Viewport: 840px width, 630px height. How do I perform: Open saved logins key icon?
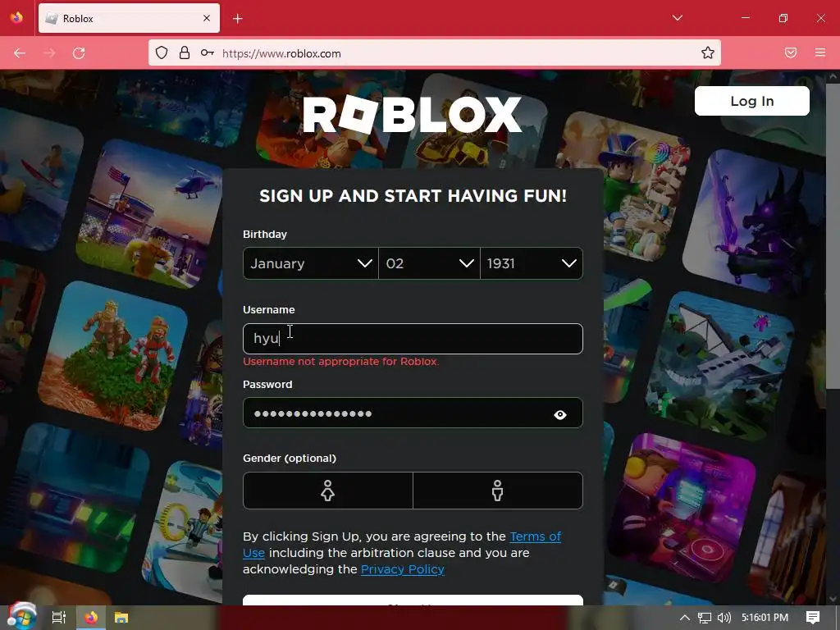point(208,53)
